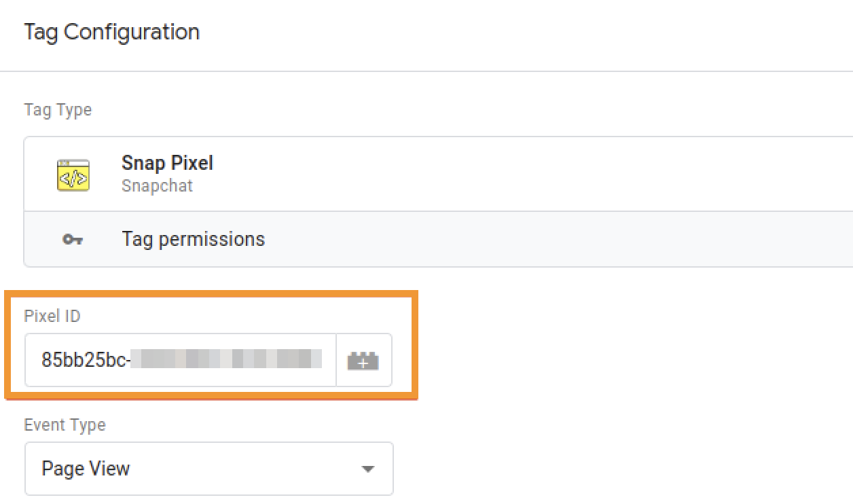Expand the Tag permissions row

click(x=435, y=239)
